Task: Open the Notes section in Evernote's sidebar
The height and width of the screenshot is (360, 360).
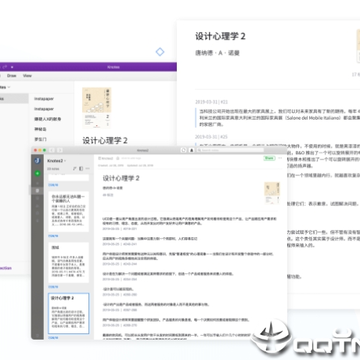Action: tap(37, 191)
